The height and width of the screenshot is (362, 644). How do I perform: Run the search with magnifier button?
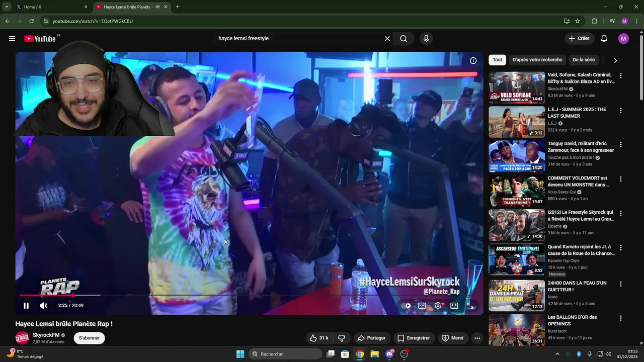(x=404, y=39)
